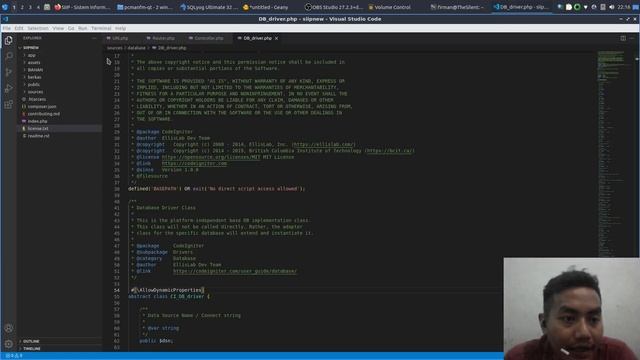This screenshot has width=640, height=360.
Task: Open the Edit menu
Action: tap(19, 28)
